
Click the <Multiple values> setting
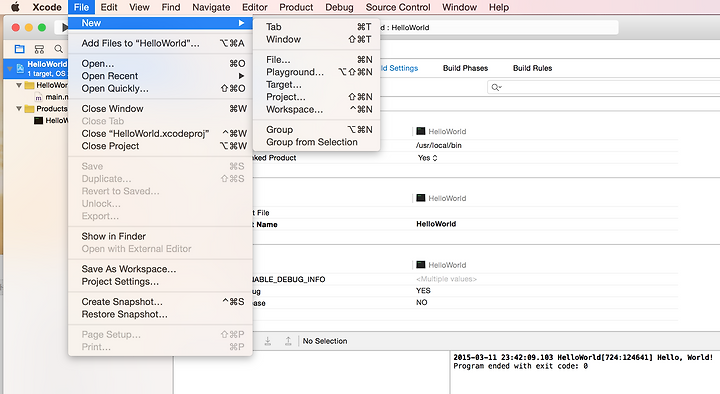pyautogui.click(x=446, y=279)
